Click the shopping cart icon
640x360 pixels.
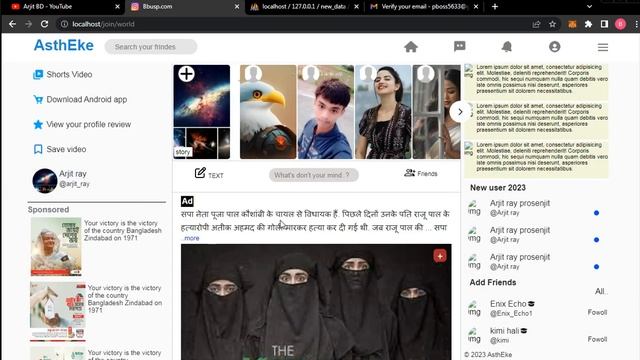coord(38,99)
